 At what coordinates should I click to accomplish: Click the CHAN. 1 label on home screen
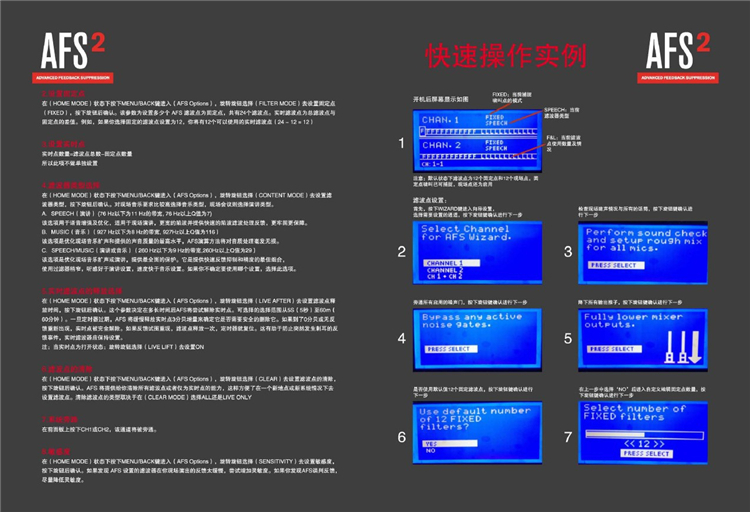(440, 120)
